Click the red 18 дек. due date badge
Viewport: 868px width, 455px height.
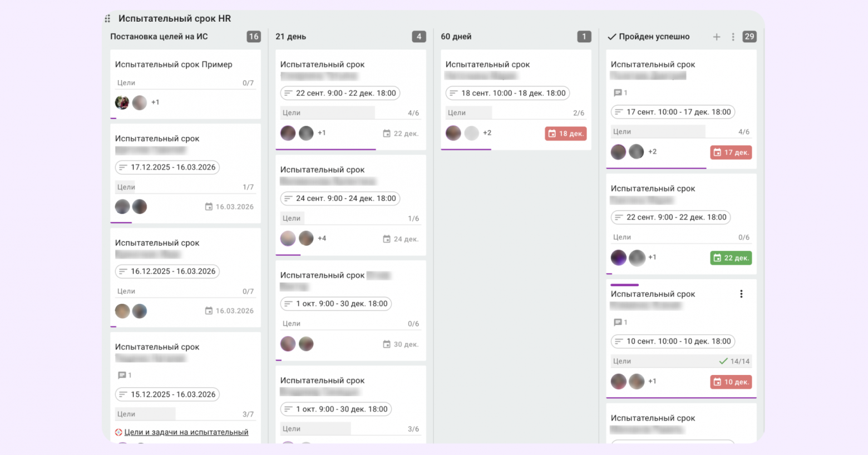click(x=565, y=133)
